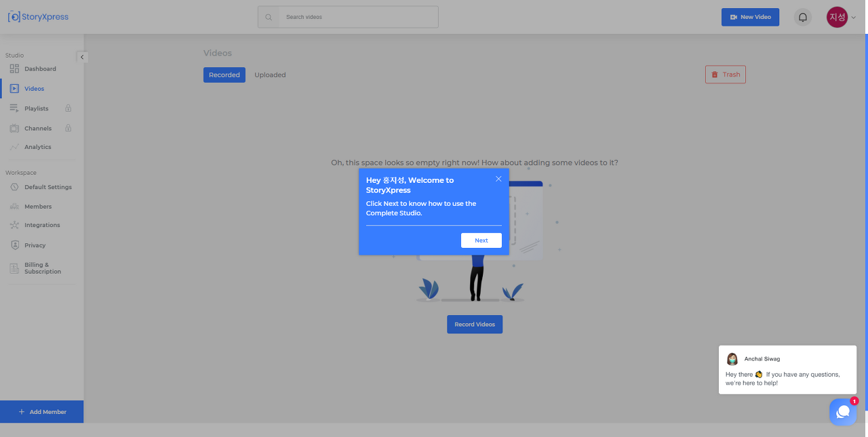Open the StoryXpress logo home link
This screenshot has width=868, height=437.
tap(38, 17)
